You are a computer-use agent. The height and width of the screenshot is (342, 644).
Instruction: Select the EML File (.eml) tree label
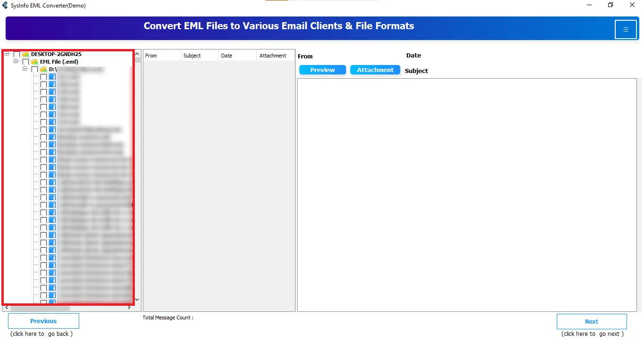coord(59,62)
